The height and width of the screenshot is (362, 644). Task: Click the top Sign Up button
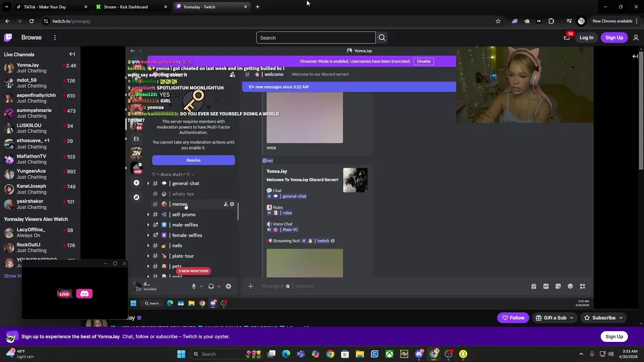pos(614,37)
